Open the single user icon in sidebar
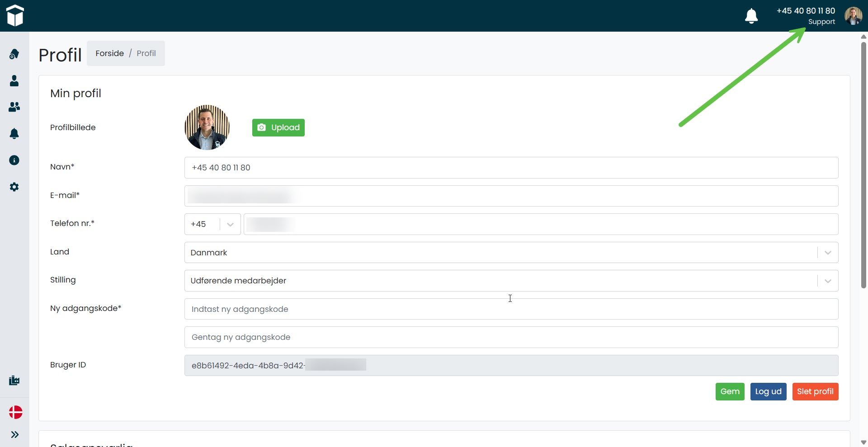The width and height of the screenshot is (868, 447). tap(14, 81)
